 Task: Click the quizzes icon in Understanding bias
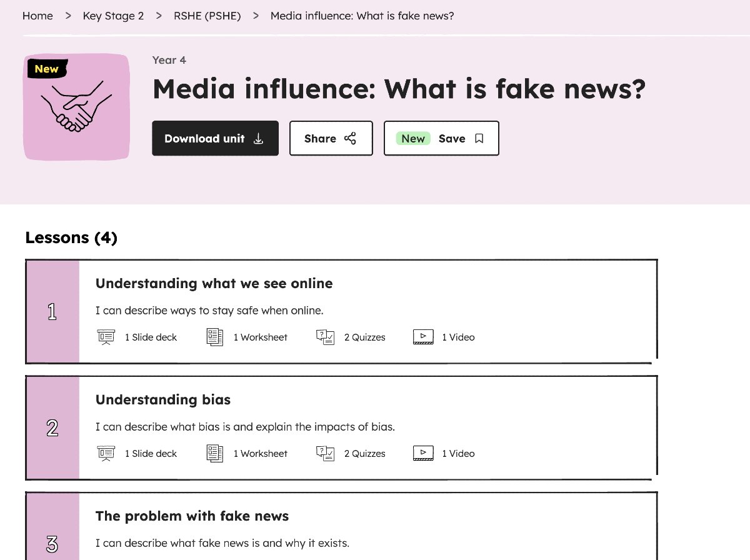pos(326,454)
